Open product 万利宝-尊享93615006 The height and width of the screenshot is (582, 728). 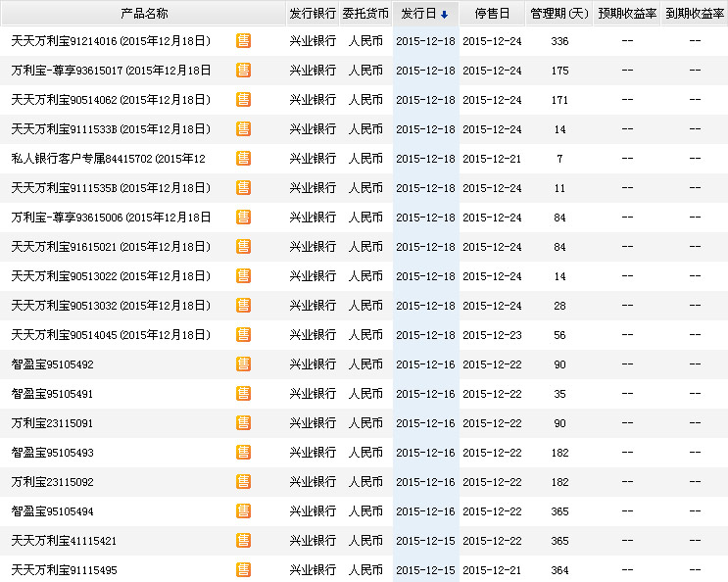[111, 218]
